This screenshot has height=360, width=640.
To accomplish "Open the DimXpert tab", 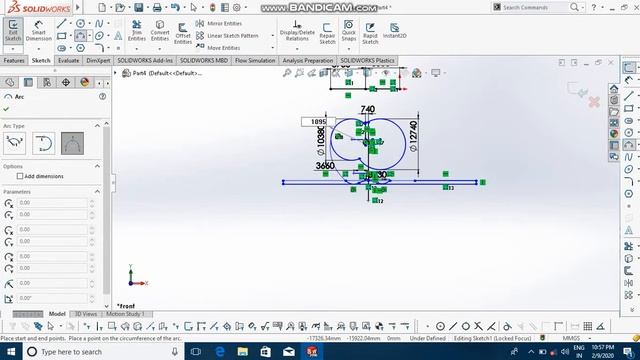I will coord(98,60).
